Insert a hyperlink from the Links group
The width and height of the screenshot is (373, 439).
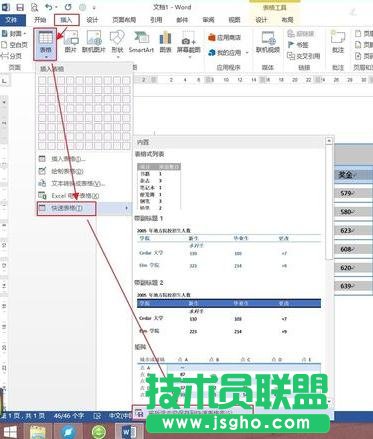pos(301,34)
